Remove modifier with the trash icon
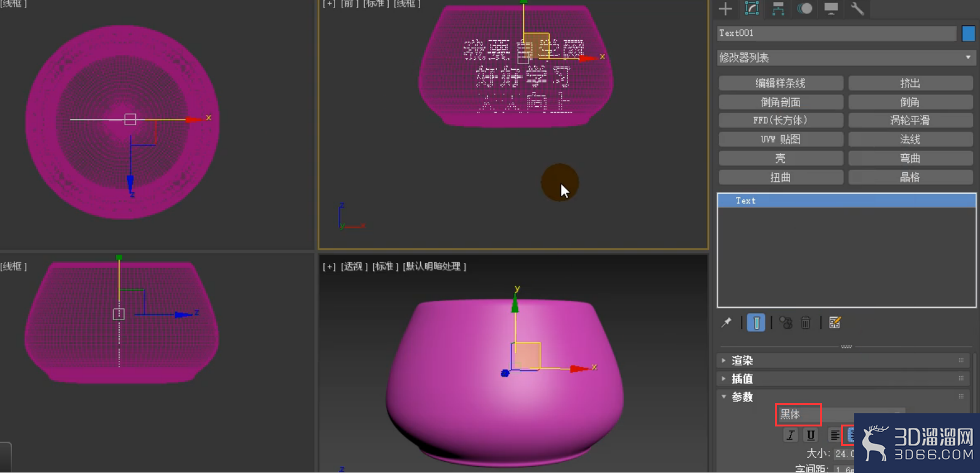The image size is (980, 473). (x=806, y=323)
